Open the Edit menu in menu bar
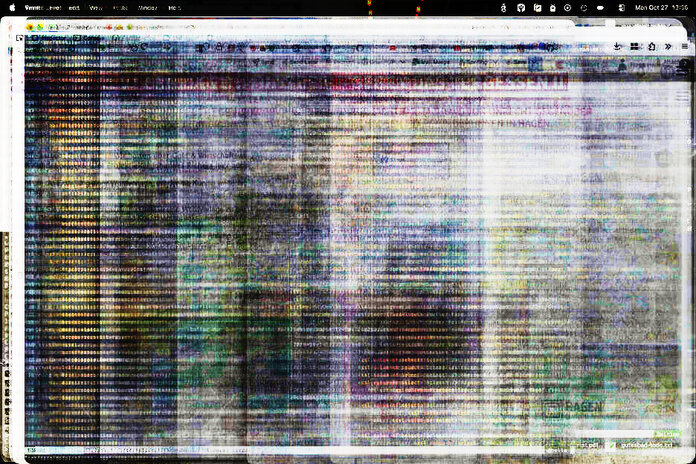Screen dimensions: 696x464 click(x=74, y=7)
